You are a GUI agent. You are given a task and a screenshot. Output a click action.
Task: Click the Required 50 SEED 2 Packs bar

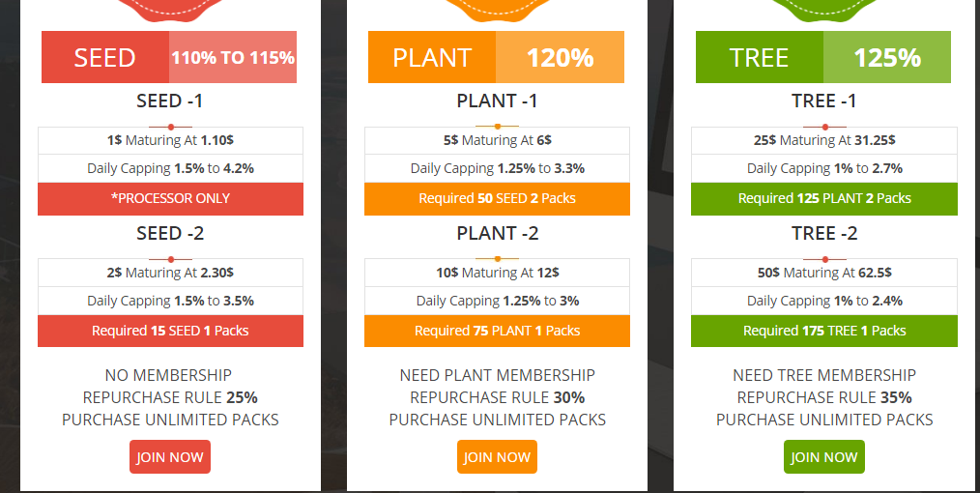pos(498,199)
